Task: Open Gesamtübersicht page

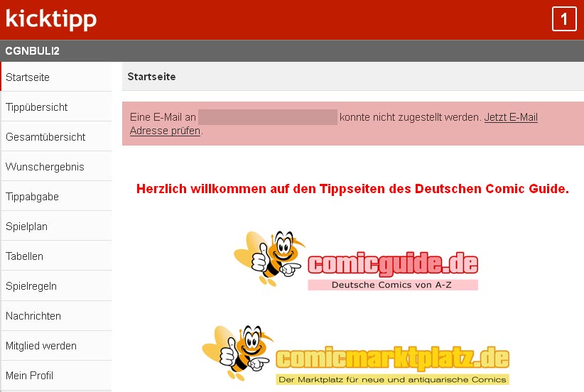Action: 56,136
